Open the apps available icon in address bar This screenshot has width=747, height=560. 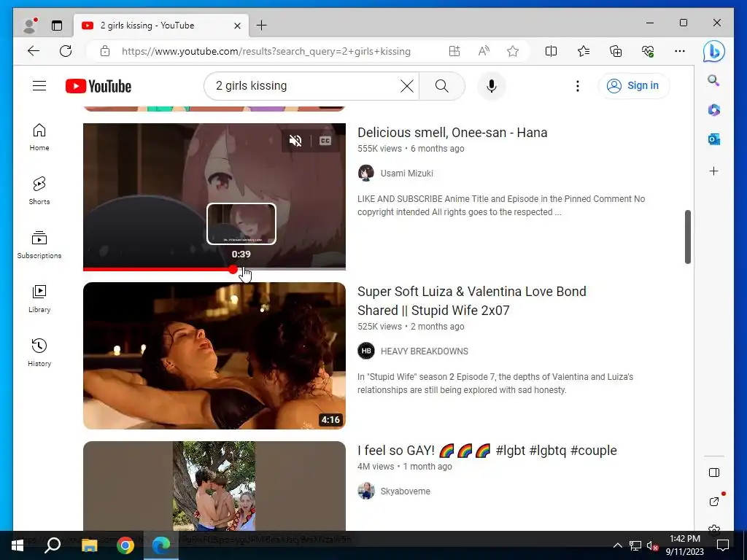(x=454, y=52)
